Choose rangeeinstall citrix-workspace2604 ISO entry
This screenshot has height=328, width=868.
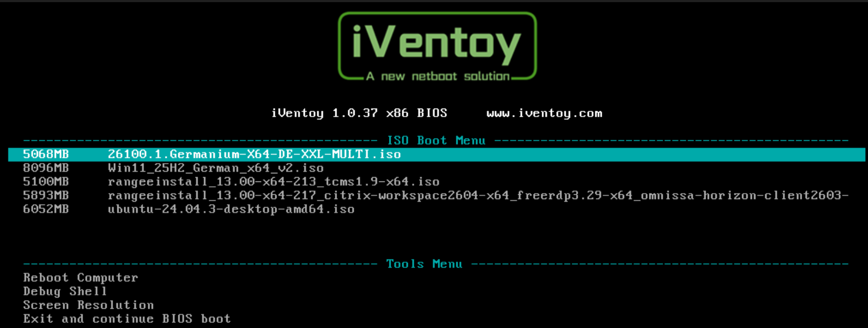tap(478, 195)
